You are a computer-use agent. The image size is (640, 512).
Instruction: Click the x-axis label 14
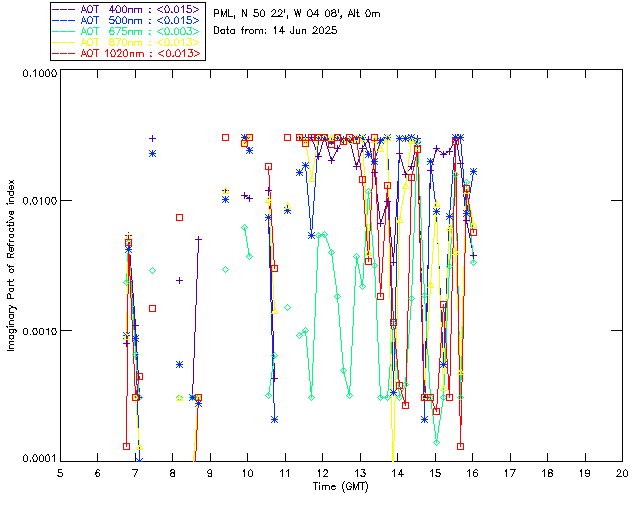[398, 473]
